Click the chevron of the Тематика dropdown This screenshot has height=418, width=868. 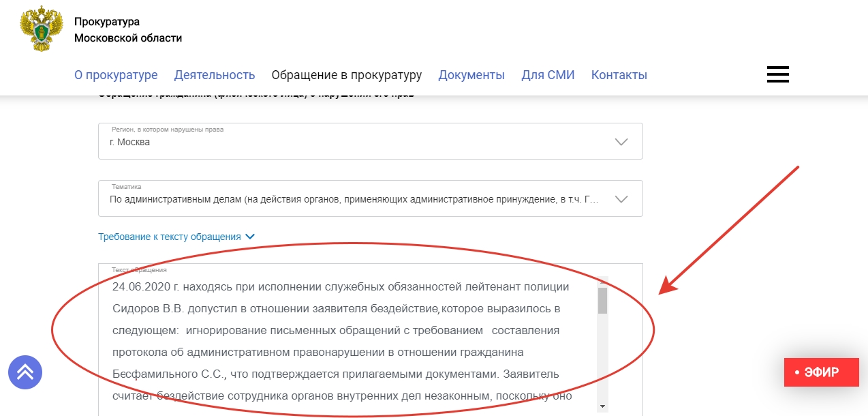click(x=621, y=199)
